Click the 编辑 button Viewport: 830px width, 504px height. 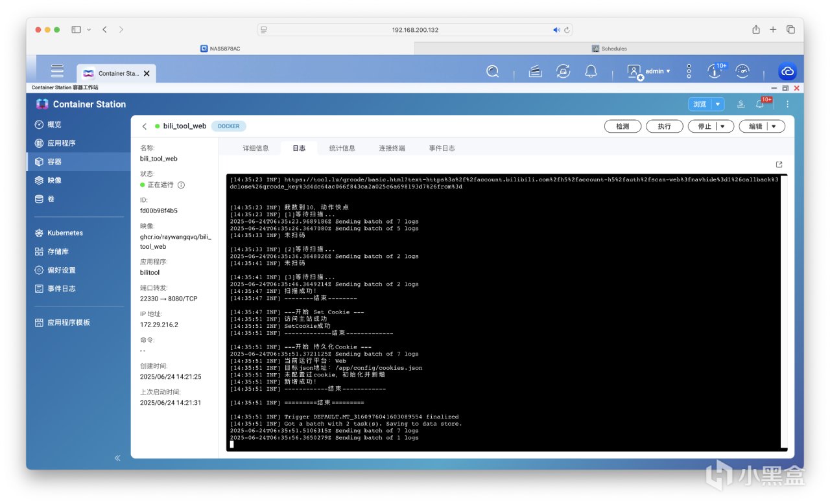point(754,126)
